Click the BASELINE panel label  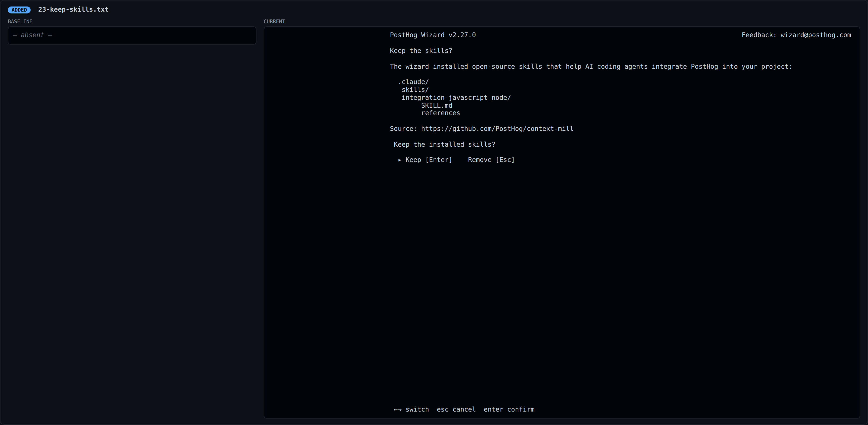pos(20,21)
